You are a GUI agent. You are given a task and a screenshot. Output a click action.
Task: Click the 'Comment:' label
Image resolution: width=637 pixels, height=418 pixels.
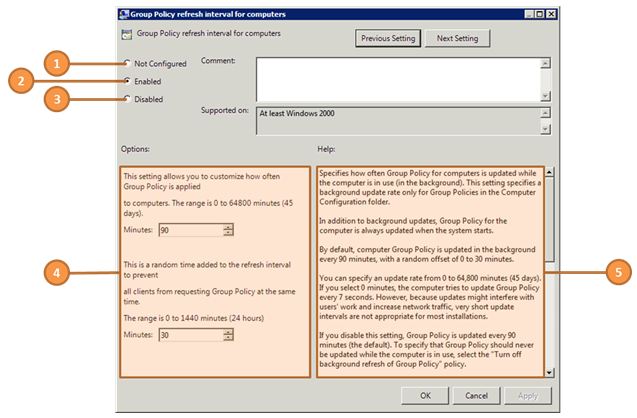[218, 61]
